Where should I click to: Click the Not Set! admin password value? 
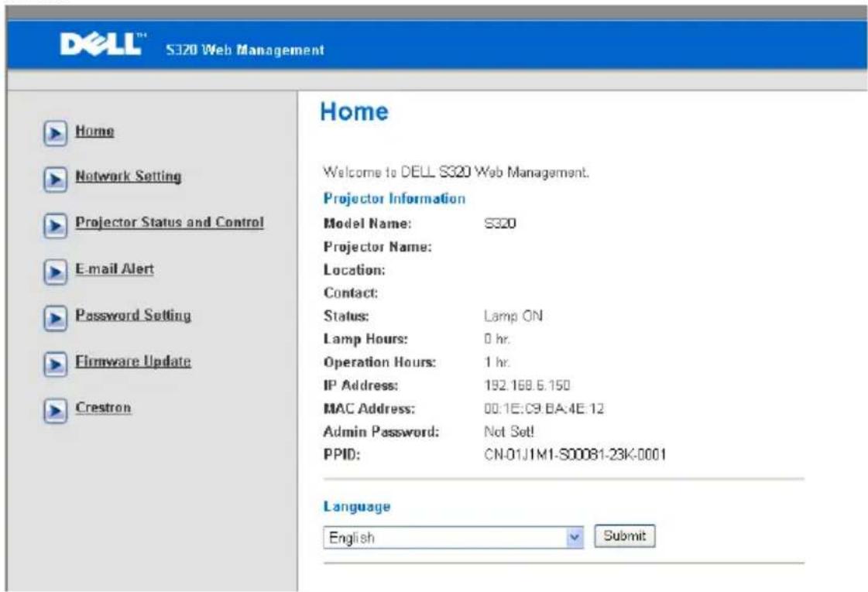[509, 432]
